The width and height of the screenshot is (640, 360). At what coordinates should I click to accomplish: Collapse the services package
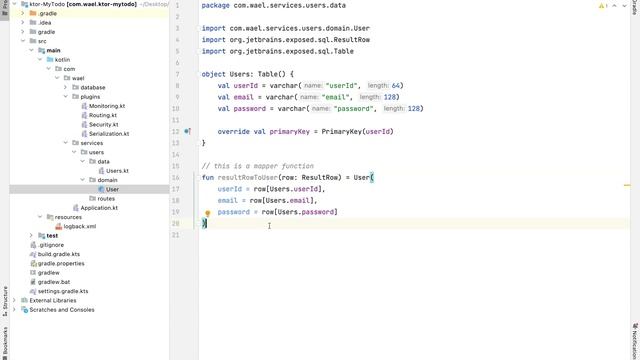pyautogui.click(x=65, y=143)
